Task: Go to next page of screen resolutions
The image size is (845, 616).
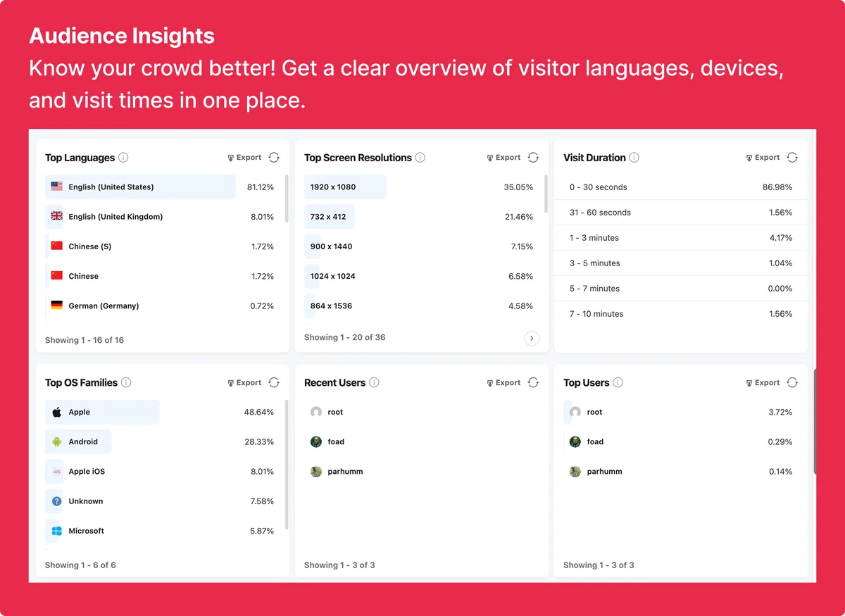Action: [532, 339]
